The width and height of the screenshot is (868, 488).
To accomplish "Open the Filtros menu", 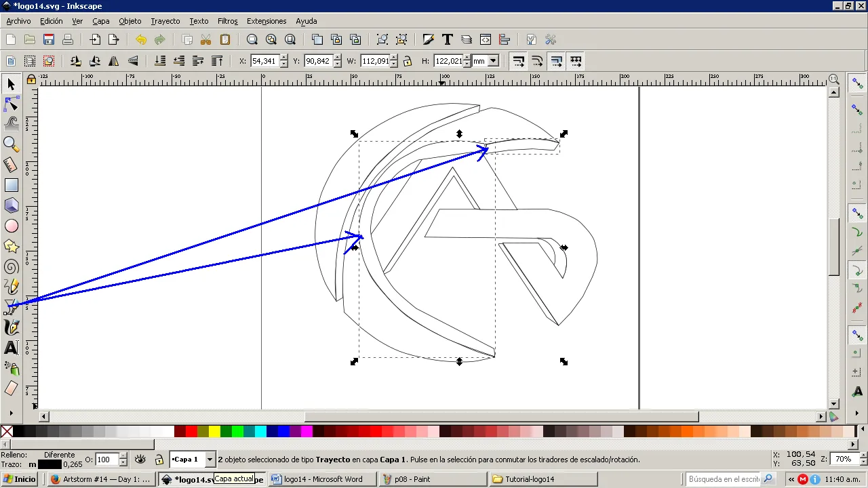I will tap(228, 21).
